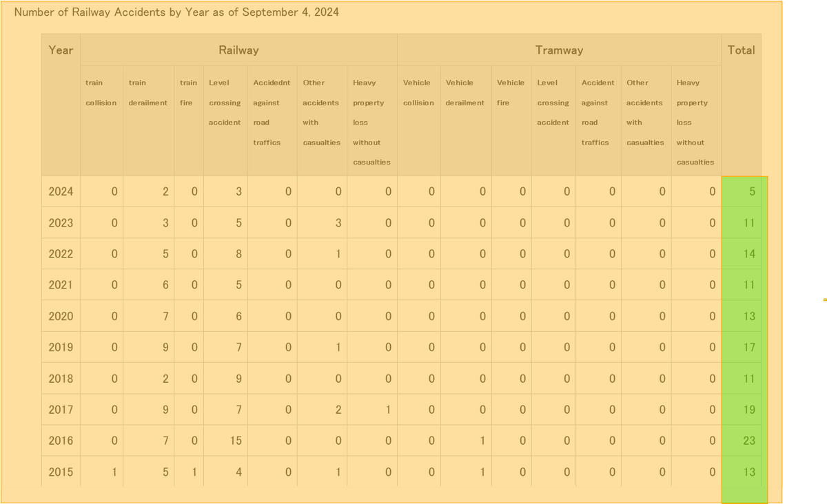Click 2015 train fire value '1'
Screen dimensions: 827x504
tap(194, 472)
